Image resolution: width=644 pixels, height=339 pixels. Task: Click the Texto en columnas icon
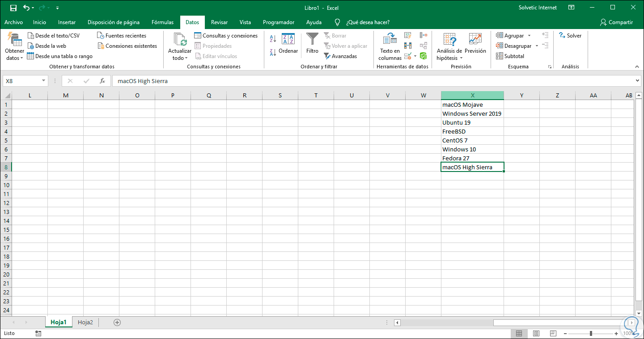pos(390,39)
